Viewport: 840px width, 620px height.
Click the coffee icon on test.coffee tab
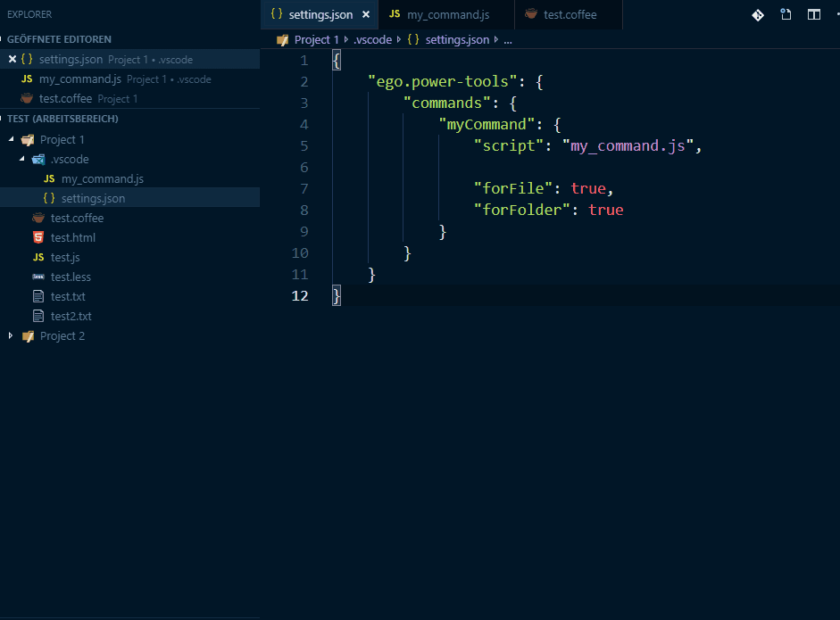coord(531,14)
